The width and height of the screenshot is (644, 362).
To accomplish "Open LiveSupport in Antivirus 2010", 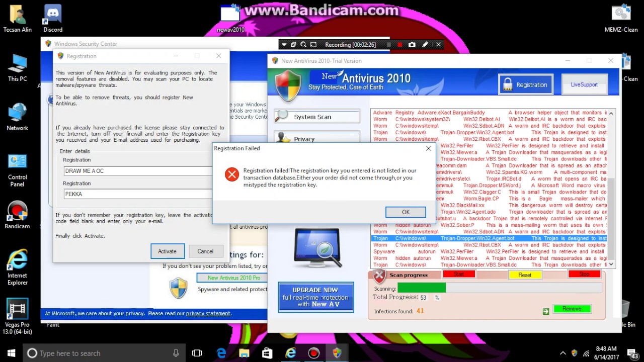I will click(584, 84).
